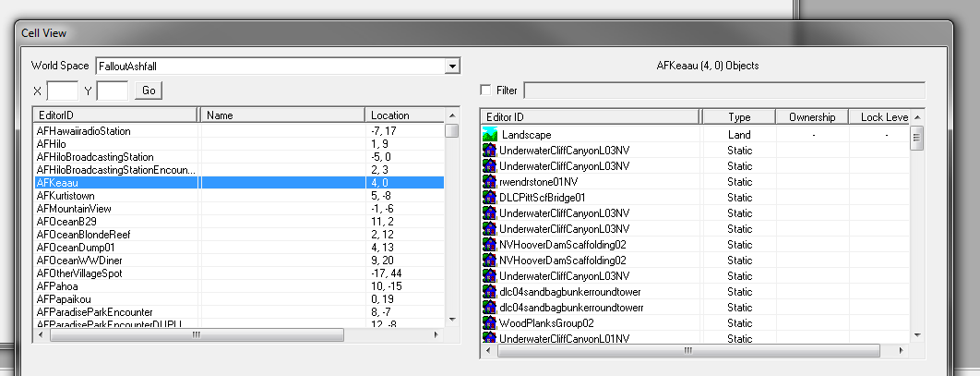Select the AFHiloBroadcastingStationEncoun... row
This screenshot has width=980, height=376.
tap(239, 170)
